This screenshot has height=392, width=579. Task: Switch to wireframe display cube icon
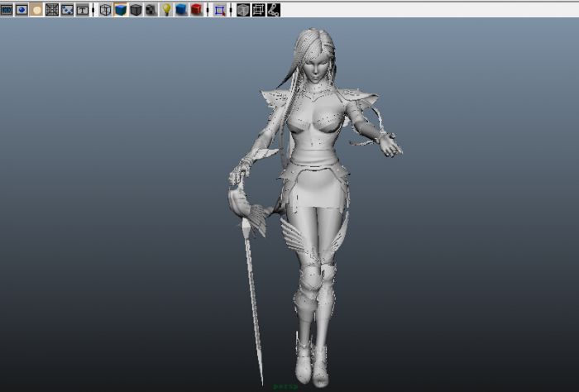tap(105, 10)
